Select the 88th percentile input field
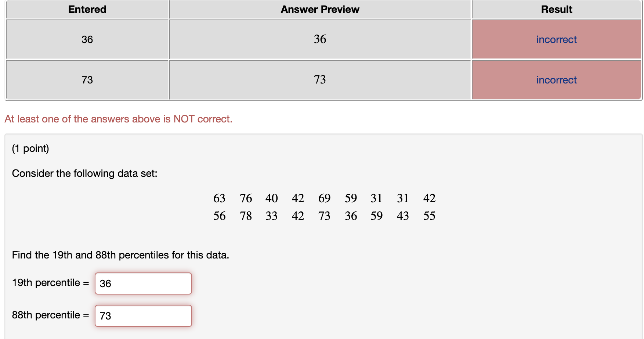Screen dimensions: 644x339 (x=143, y=315)
